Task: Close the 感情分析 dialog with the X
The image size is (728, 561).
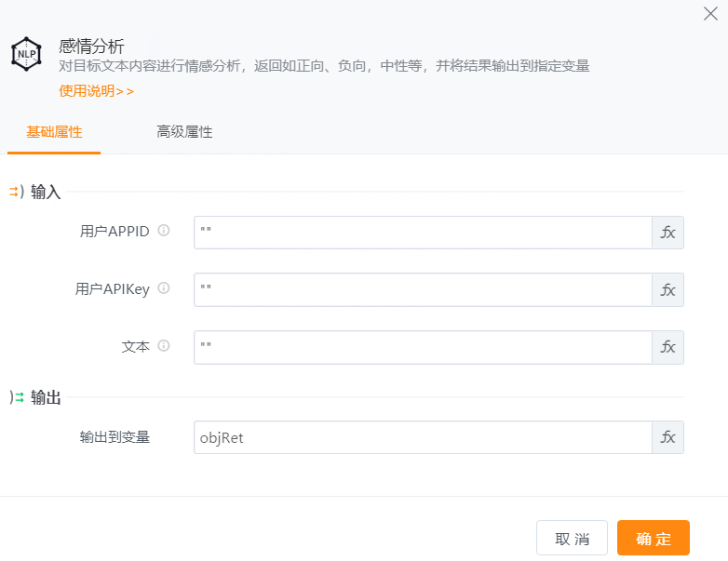Action: 710,14
